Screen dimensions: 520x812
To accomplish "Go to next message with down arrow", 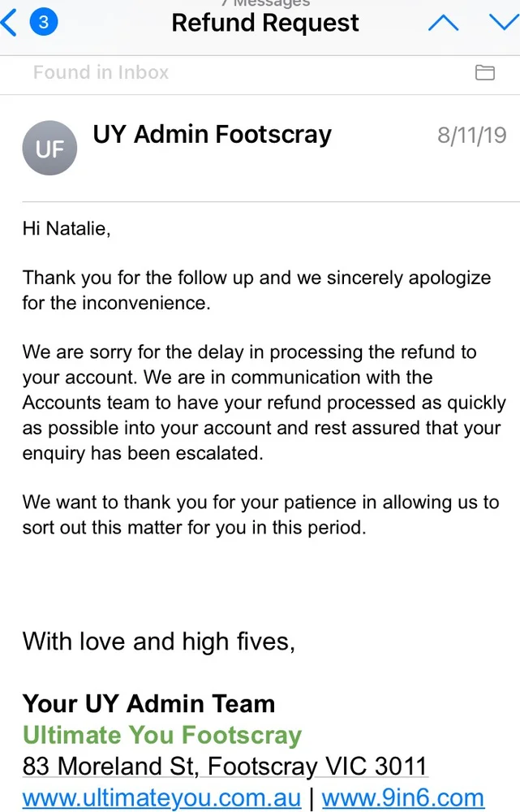I will click(x=503, y=23).
